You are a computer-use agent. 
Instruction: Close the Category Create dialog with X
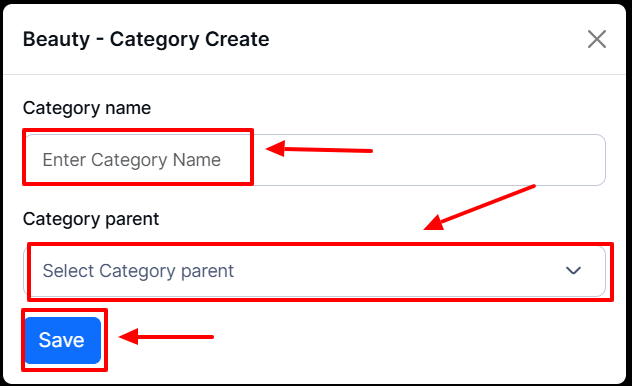click(x=597, y=39)
